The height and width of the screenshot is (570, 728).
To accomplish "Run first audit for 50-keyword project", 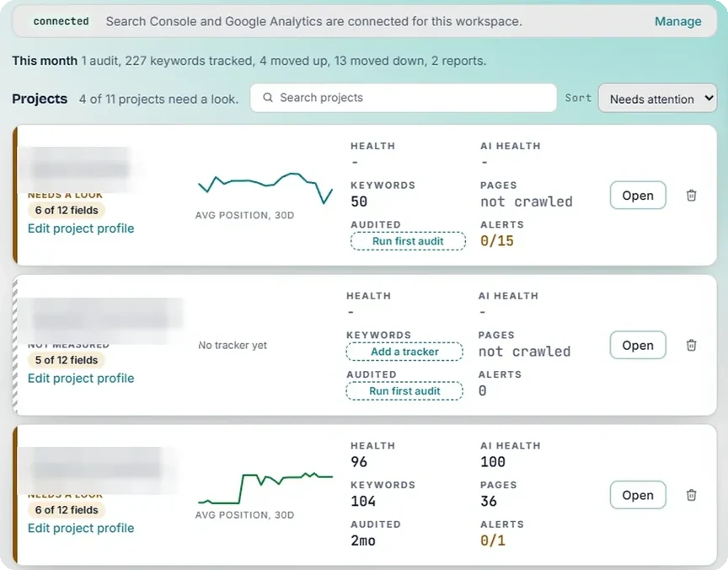I will pyautogui.click(x=408, y=241).
